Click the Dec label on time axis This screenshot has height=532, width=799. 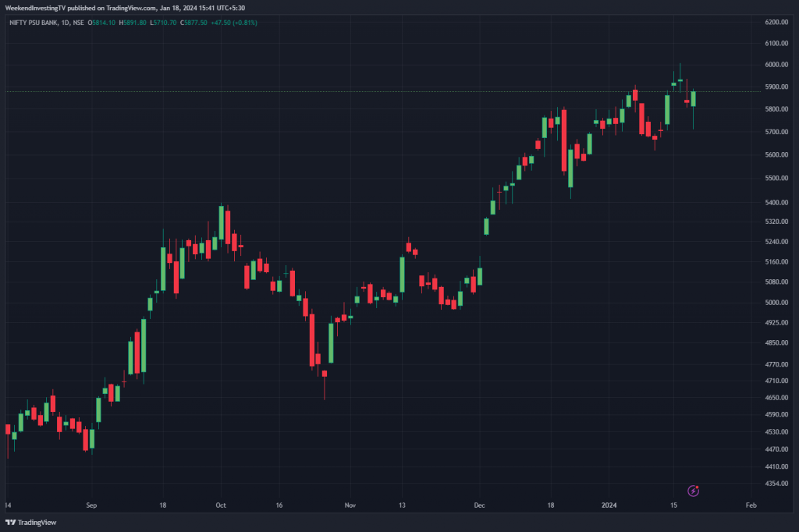pyautogui.click(x=480, y=505)
